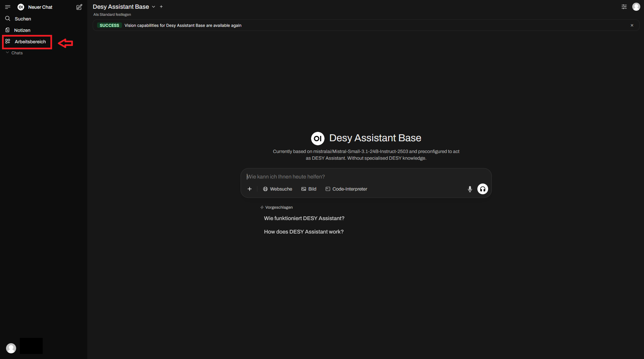
Task: Click the plus attachment button in the input
Action: pos(250,189)
